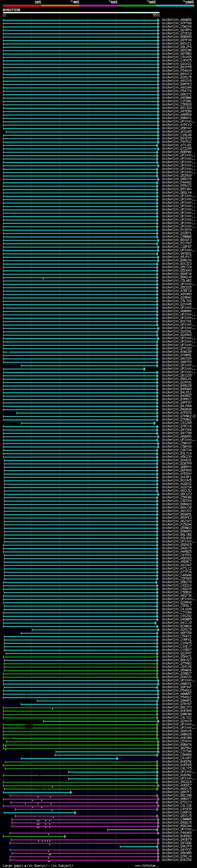This screenshot has width=197, height=868.
Task: Select the UniRef100_A9SSY8 label
Action: pos(177,81)
